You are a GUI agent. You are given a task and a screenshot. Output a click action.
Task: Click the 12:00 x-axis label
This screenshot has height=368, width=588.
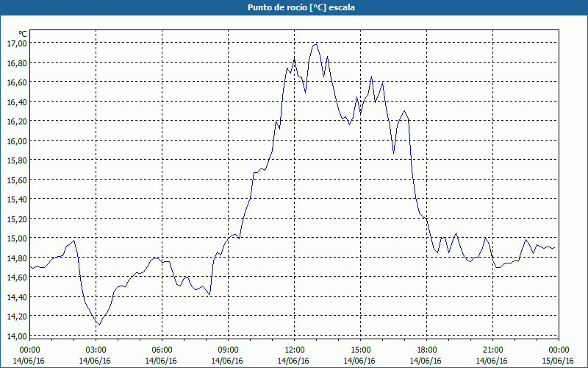pos(295,350)
